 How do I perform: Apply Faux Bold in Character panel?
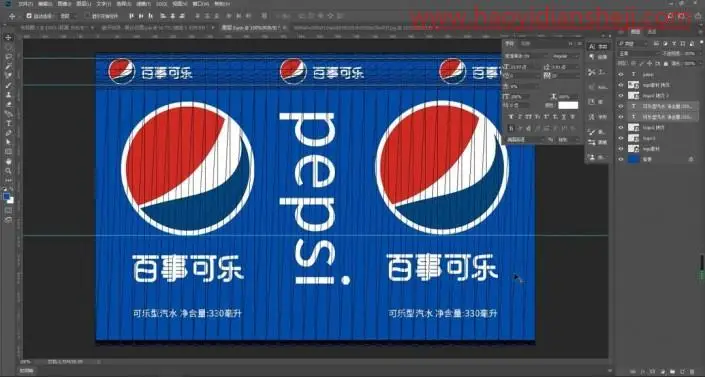[x=512, y=117]
